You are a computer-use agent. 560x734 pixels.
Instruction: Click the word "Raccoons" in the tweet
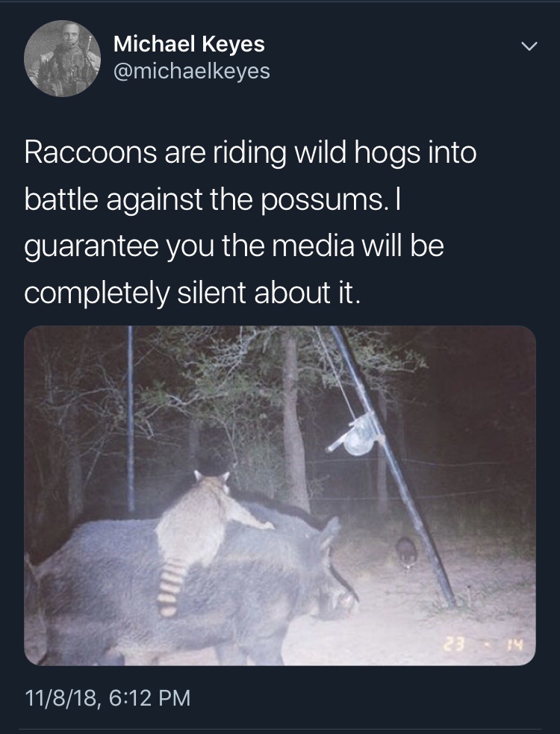point(91,152)
